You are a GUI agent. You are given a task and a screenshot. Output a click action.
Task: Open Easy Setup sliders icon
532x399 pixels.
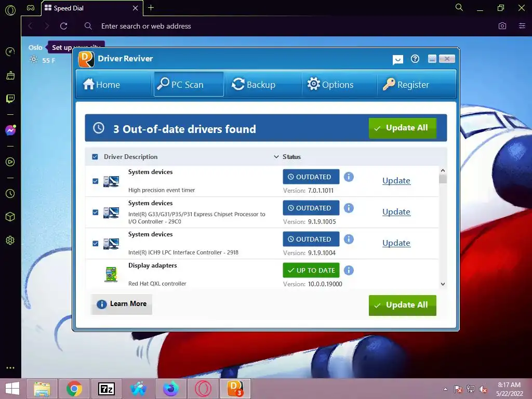[x=522, y=26]
